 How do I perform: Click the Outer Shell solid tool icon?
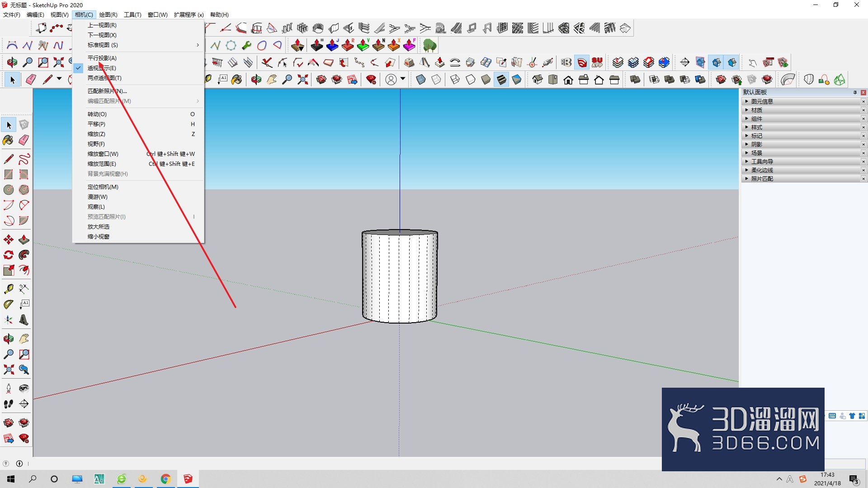635,80
